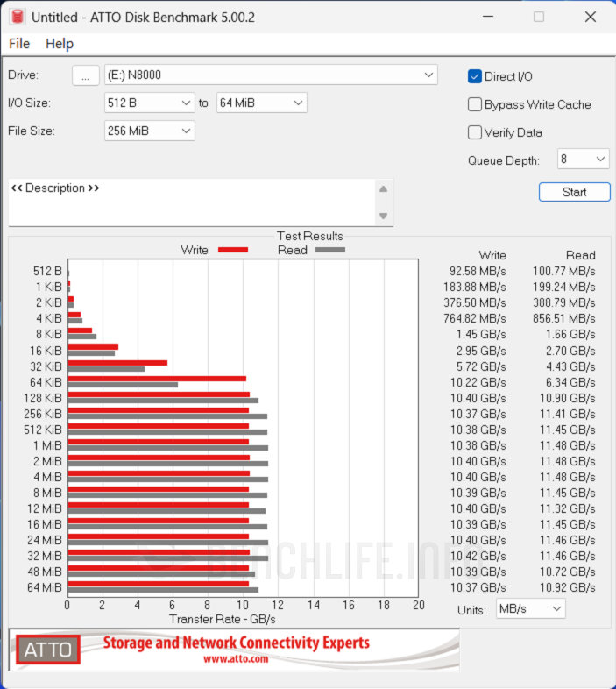This screenshot has width=616, height=689.
Task: Click the 1.45 GB/s write value
Action: point(481,334)
